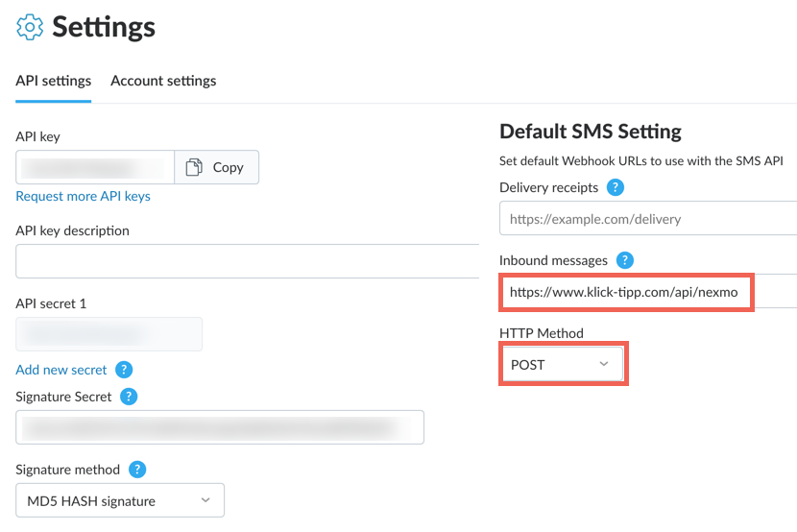Click the Settings gear icon
Image resolution: width=797 pixels, height=532 pixels.
[30, 27]
